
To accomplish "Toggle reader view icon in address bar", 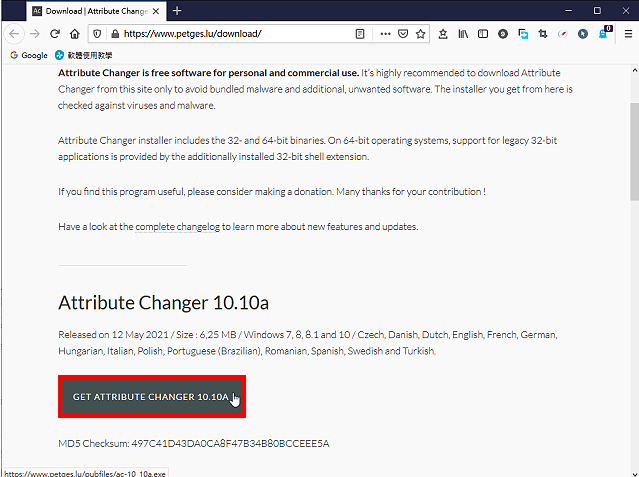I will coord(360,34).
